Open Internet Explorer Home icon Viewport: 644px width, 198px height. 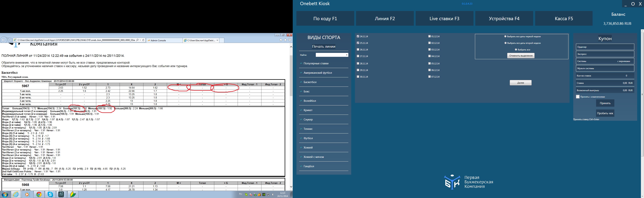[281, 40]
